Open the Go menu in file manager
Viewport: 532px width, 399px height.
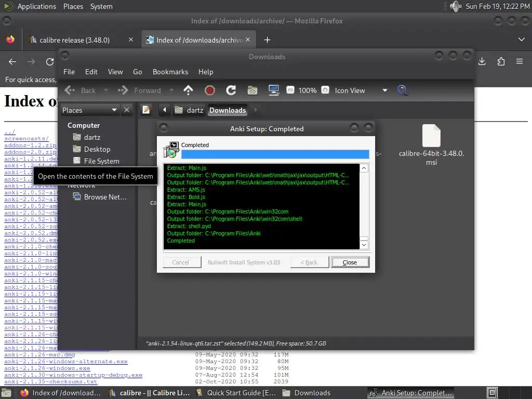(x=137, y=72)
